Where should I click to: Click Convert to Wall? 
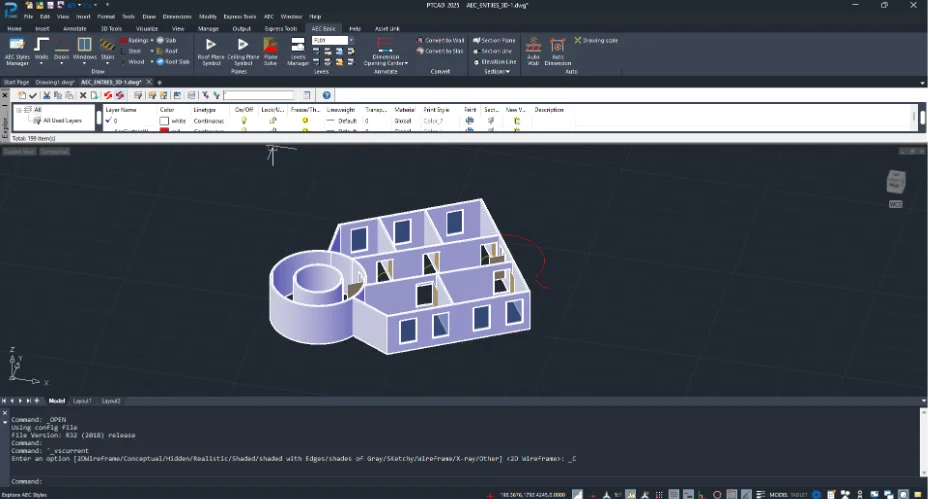point(440,40)
